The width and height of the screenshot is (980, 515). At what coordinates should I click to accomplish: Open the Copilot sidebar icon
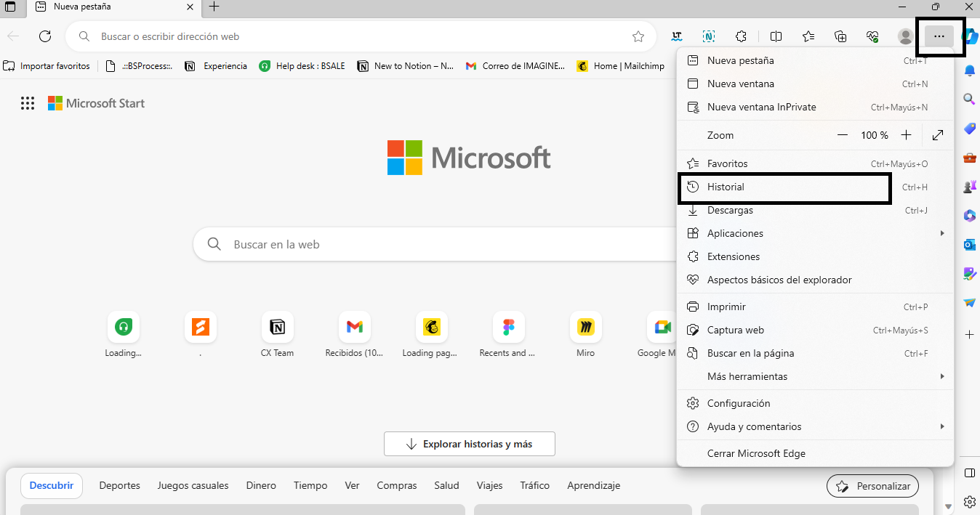coord(970,36)
